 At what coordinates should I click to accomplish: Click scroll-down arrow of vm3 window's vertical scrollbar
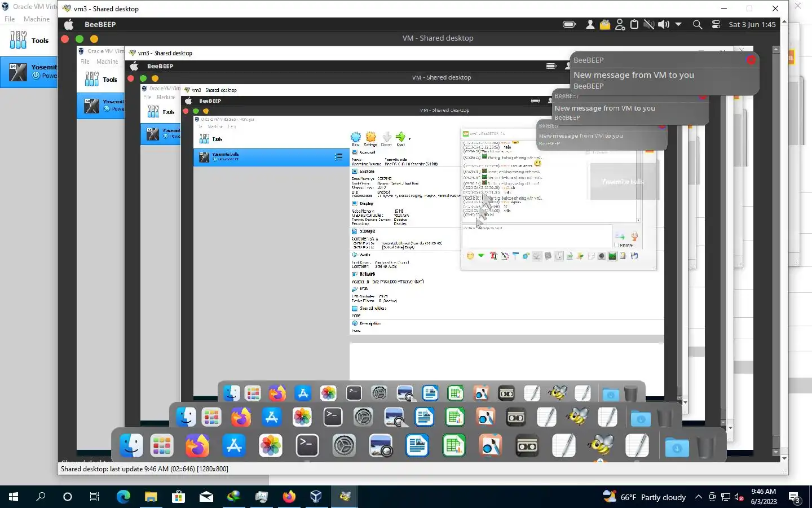[x=784, y=458]
